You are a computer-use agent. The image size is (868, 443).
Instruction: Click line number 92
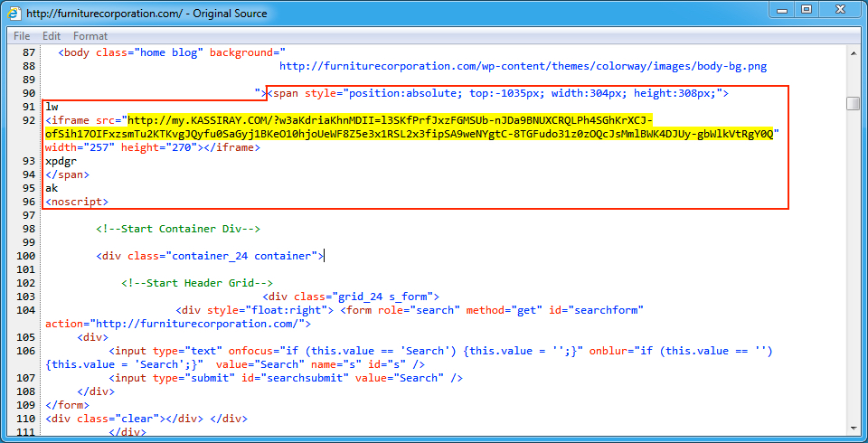click(x=29, y=120)
